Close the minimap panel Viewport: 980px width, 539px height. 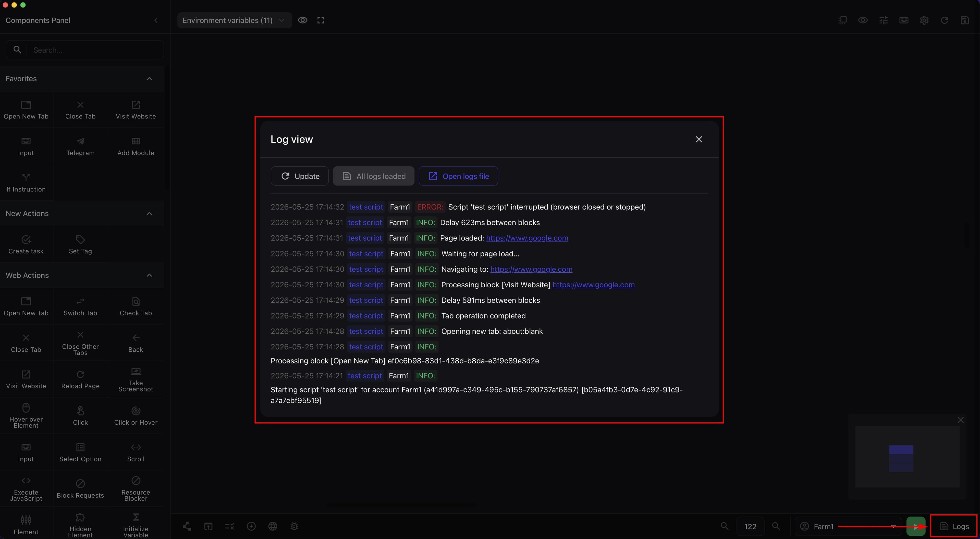click(961, 420)
